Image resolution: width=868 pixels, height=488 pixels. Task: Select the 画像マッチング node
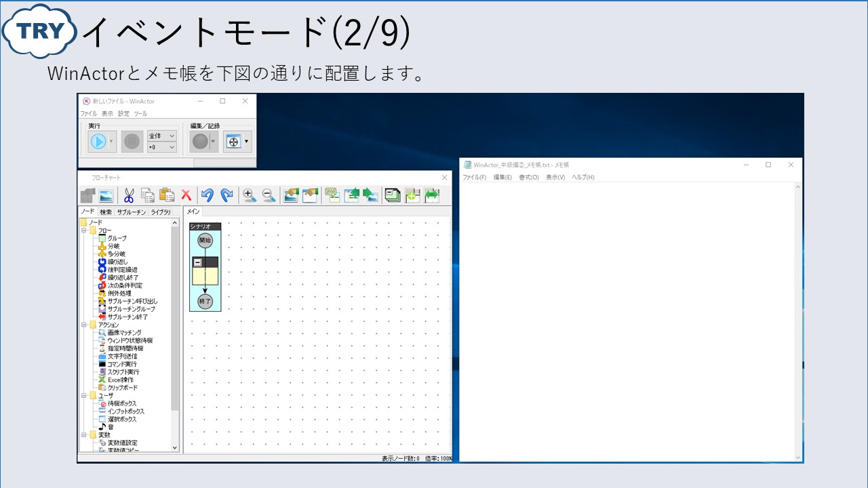[124, 333]
